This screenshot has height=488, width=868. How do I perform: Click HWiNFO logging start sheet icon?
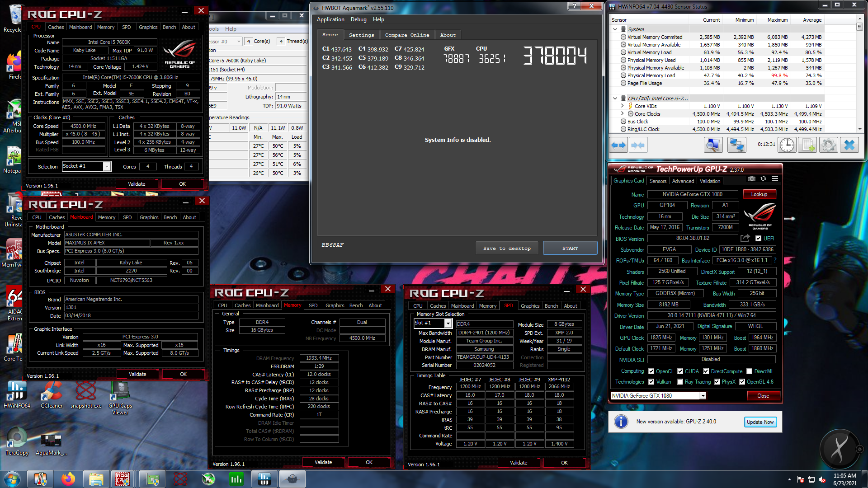807,145
